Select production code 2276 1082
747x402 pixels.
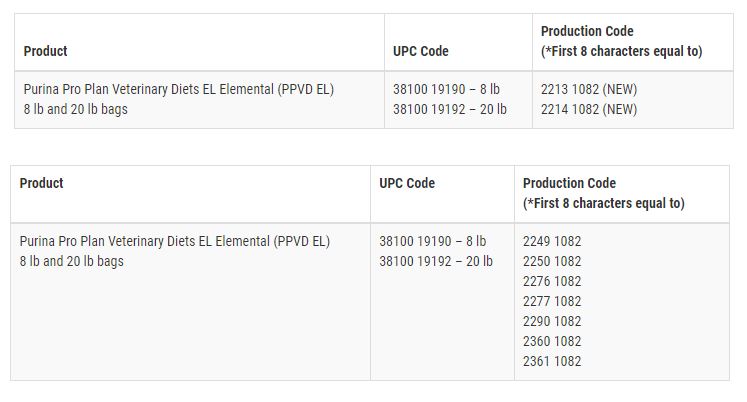pos(552,281)
